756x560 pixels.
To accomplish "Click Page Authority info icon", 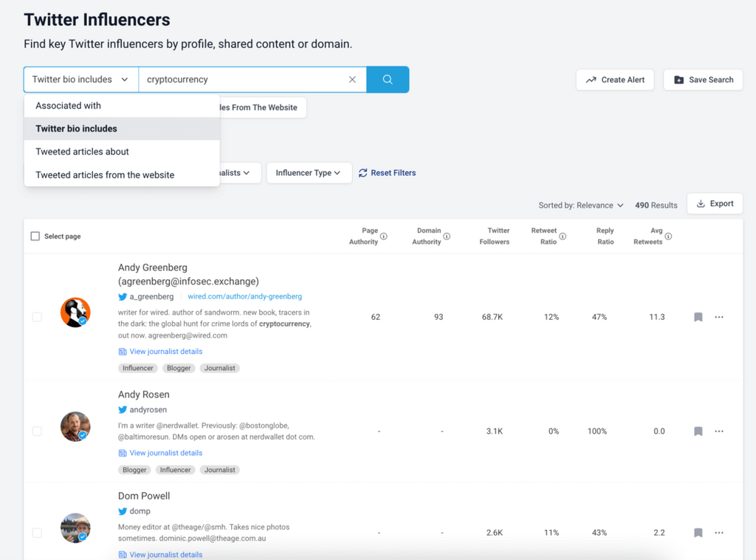I will point(384,236).
